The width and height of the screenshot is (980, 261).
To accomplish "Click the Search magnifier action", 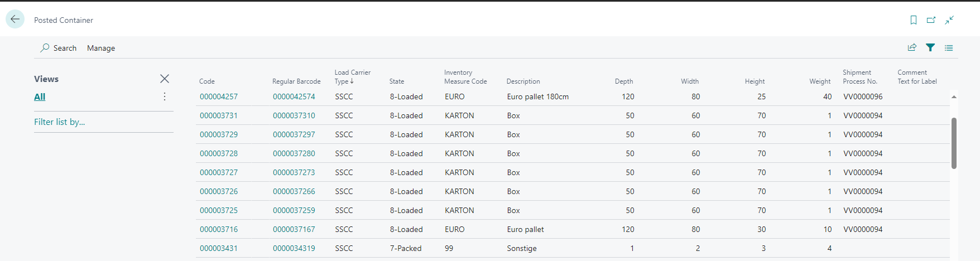I will (58, 48).
